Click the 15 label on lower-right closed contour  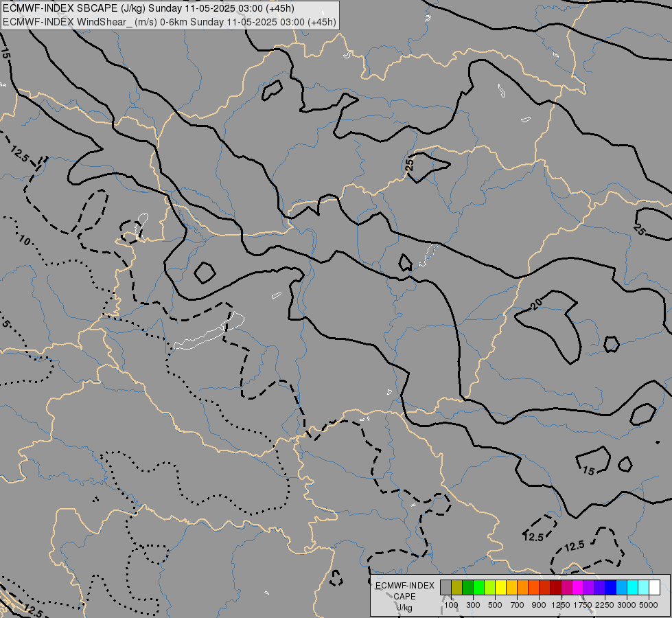588,471
